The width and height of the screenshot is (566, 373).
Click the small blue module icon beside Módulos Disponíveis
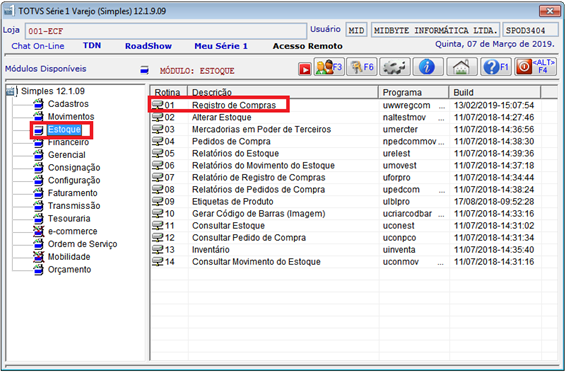144,70
